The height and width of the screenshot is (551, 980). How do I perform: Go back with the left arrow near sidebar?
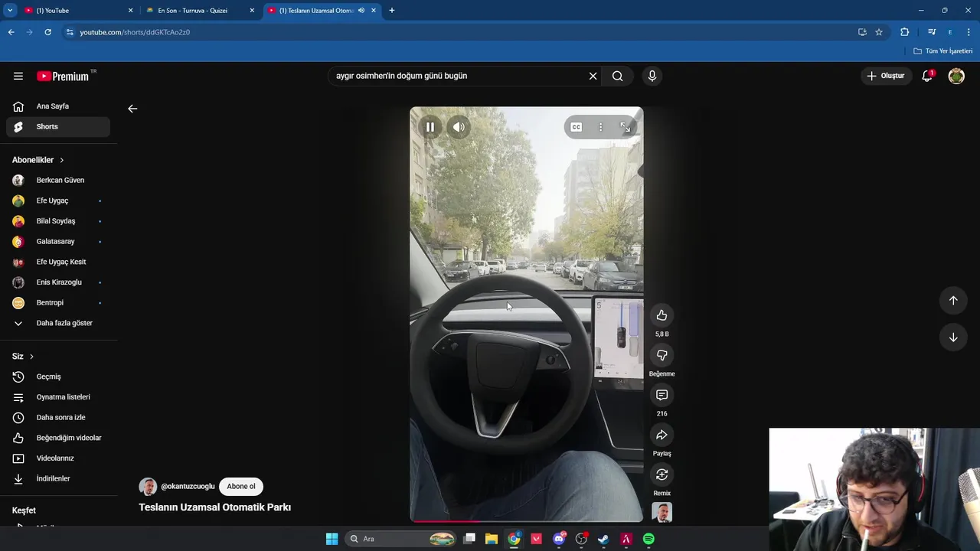(132, 109)
